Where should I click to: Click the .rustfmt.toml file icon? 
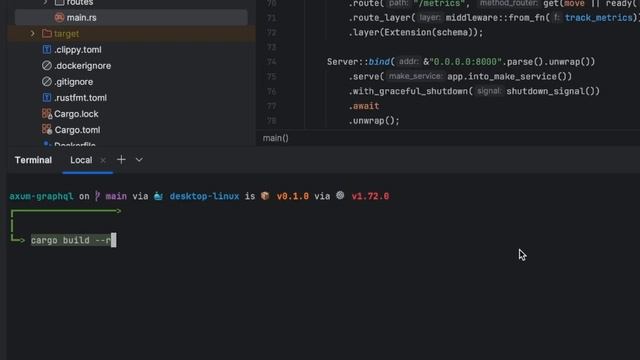pyautogui.click(x=47, y=98)
